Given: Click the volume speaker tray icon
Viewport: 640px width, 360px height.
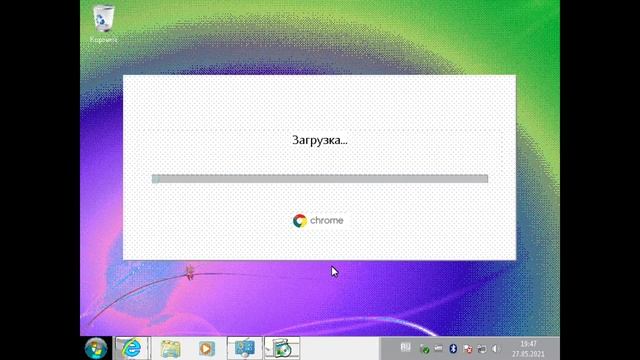Looking at the screenshot, I should (496, 349).
